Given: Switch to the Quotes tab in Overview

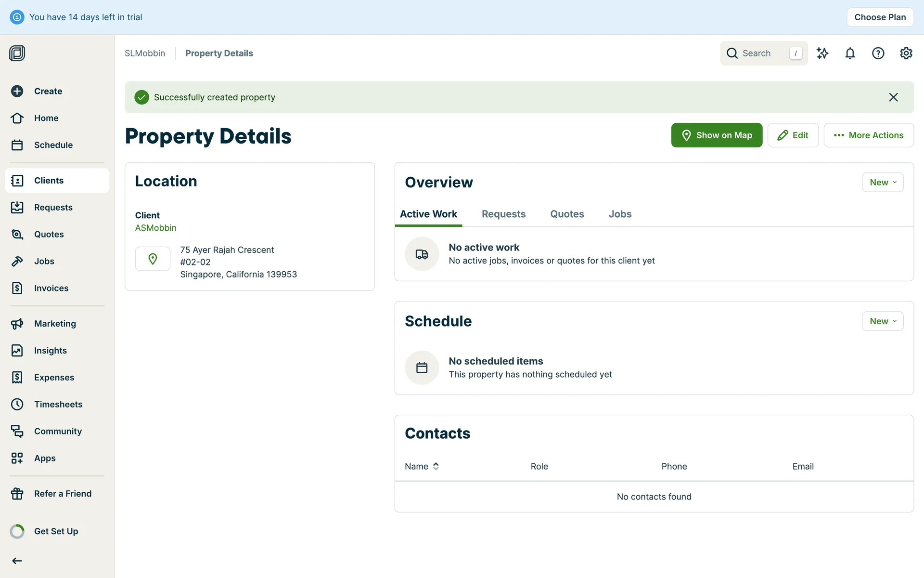Looking at the screenshot, I should pos(567,214).
